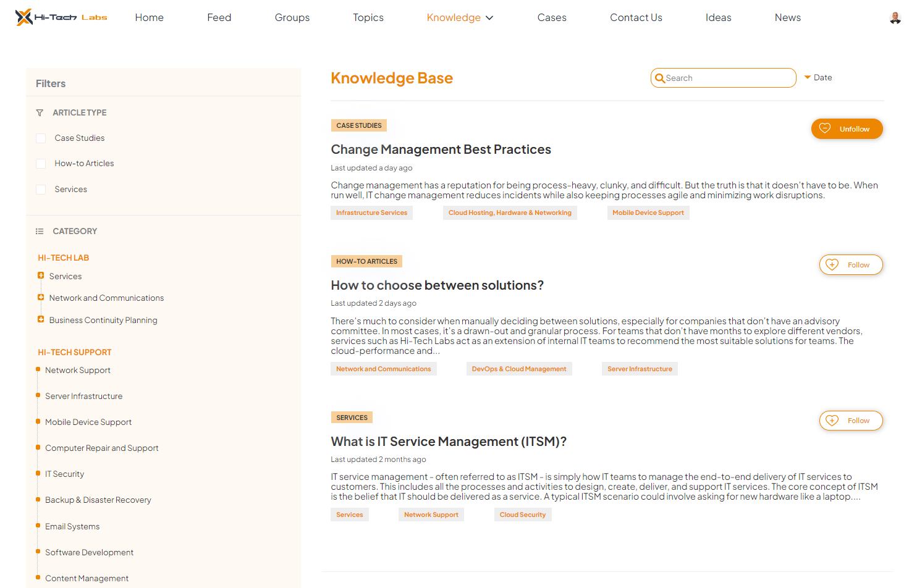Click the Services tag on ITSM article
The width and height of the screenshot is (917, 588).
coord(350,514)
